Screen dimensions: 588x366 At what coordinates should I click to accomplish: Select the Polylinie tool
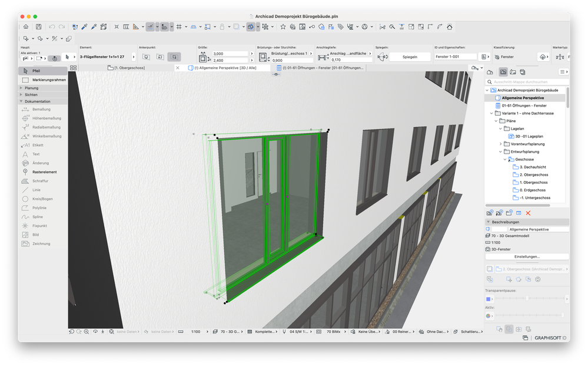tap(39, 208)
